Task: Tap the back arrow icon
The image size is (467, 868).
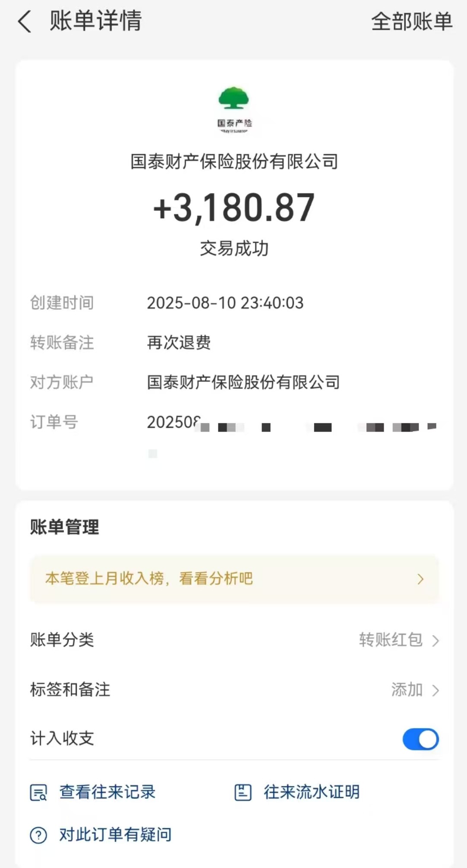Action: pos(25,22)
